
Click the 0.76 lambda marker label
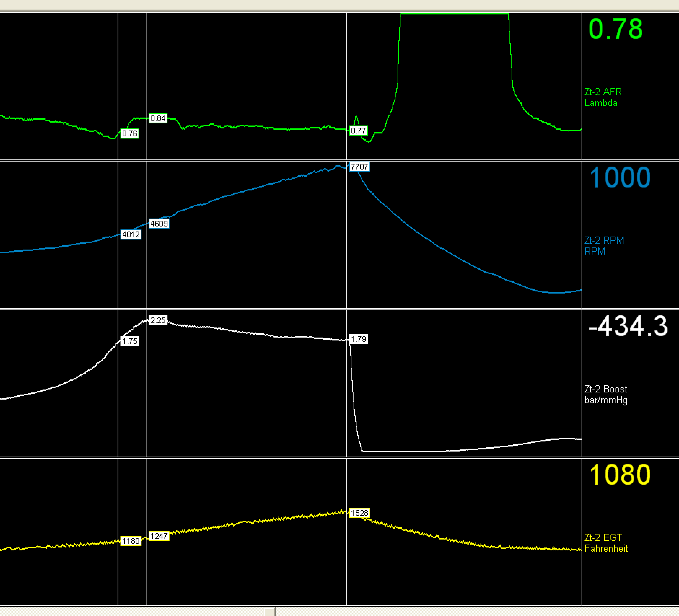[130, 133]
